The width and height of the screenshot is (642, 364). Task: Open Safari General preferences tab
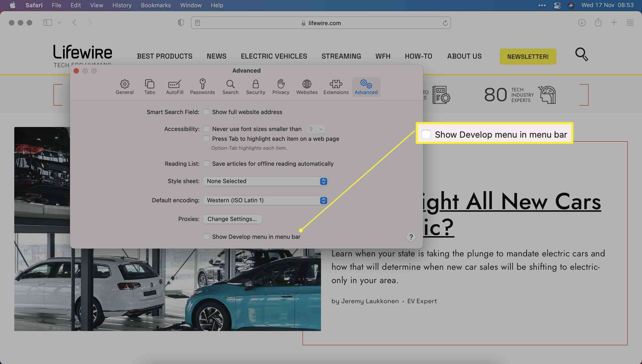125,86
